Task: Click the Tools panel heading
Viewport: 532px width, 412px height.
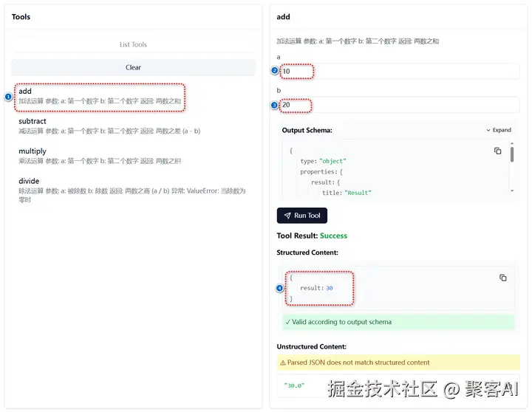Action: coord(21,17)
